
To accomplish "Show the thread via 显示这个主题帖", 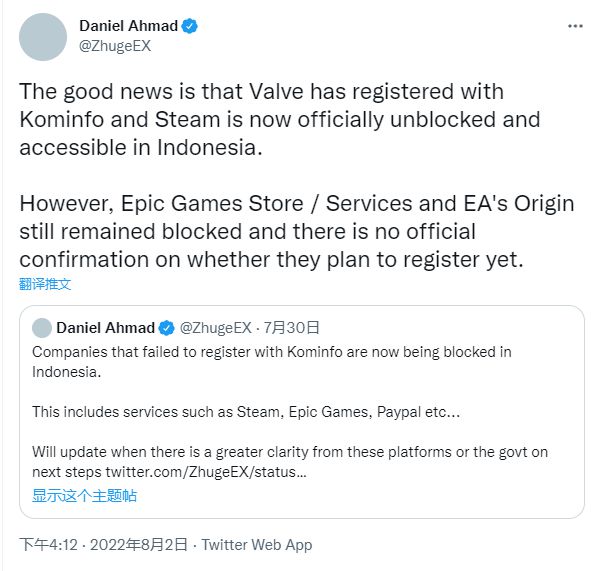I will (x=84, y=495).
